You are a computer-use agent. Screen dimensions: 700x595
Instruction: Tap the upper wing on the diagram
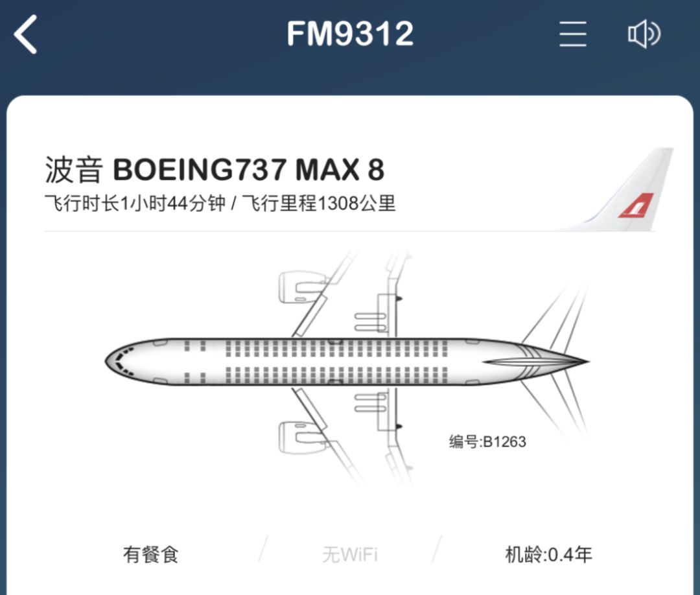[x=348, y=295]
